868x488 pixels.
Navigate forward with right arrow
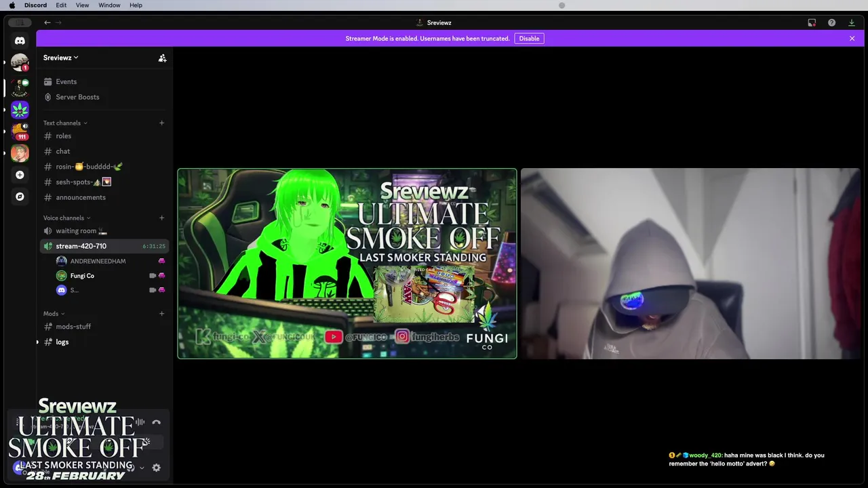tap(58, 22)
